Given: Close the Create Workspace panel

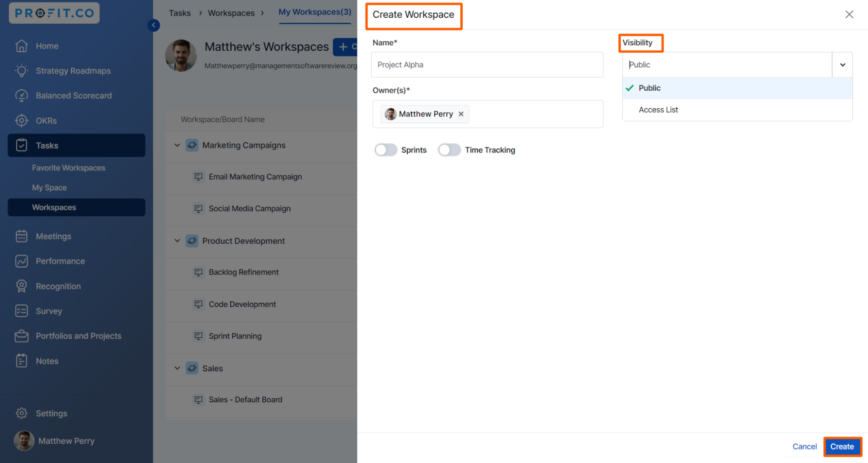Looking at the screenshot, I should point(849,14).
